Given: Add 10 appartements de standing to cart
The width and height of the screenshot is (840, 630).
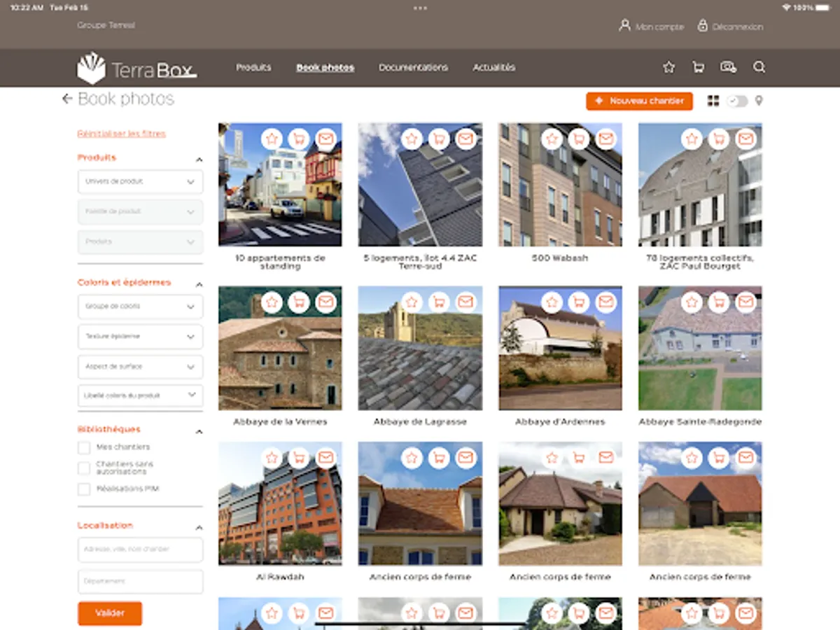Looking at the screenshot, I should click(299, 139).
